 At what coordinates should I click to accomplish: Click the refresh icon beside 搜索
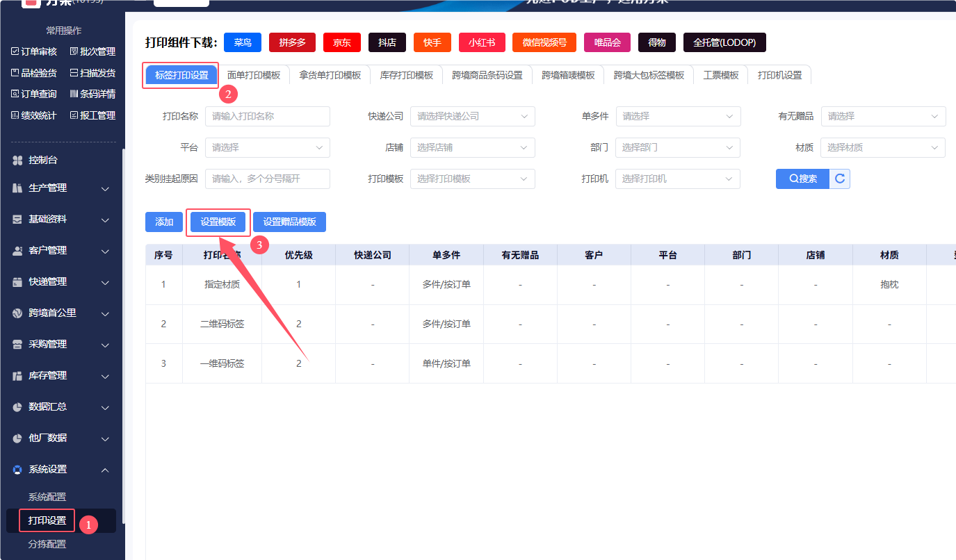click(840, 179)
